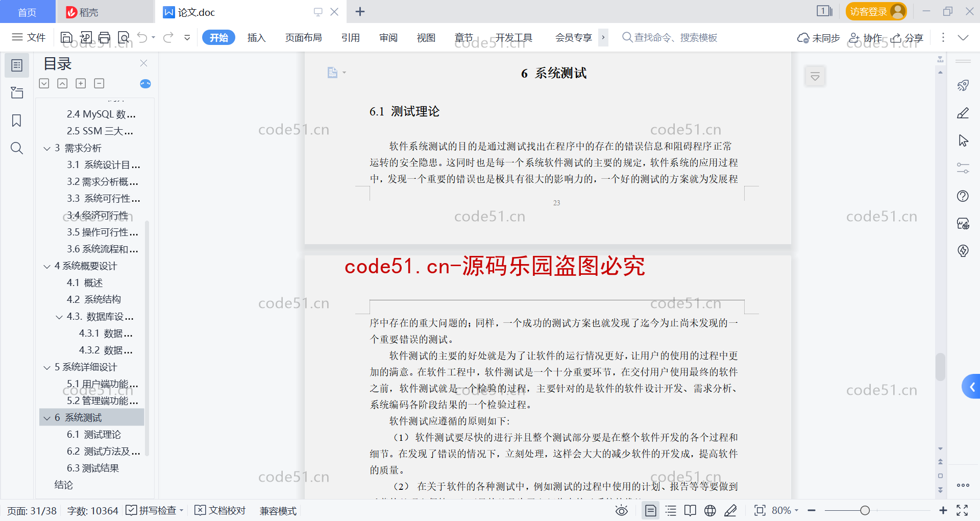
Task: Click the redo arrow icon
Action: pyautogui.click(x=168, y=37)
